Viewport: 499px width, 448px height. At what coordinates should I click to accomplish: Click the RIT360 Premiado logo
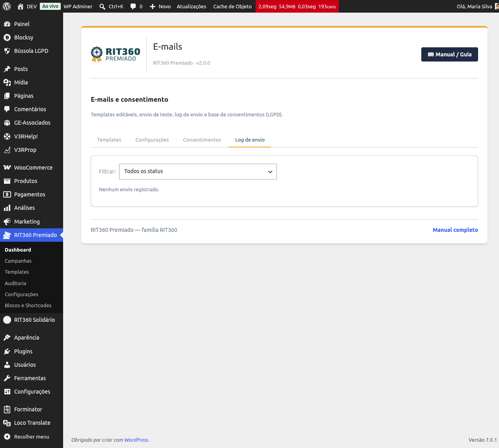(x=116, y=54)
